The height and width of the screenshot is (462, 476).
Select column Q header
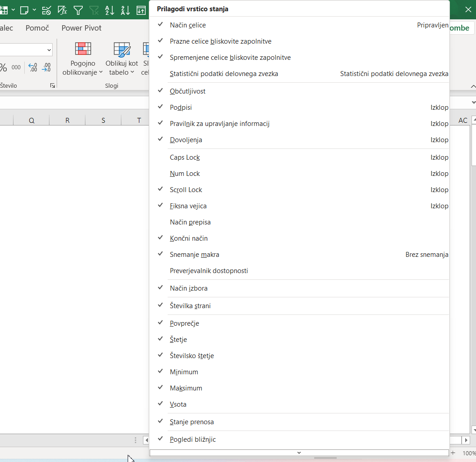click(x=31, y=120)
